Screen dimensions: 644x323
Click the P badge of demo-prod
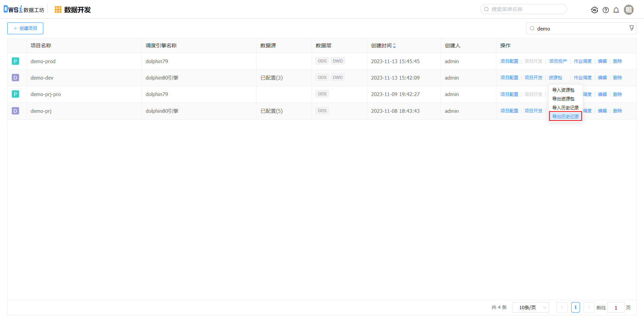15,61
